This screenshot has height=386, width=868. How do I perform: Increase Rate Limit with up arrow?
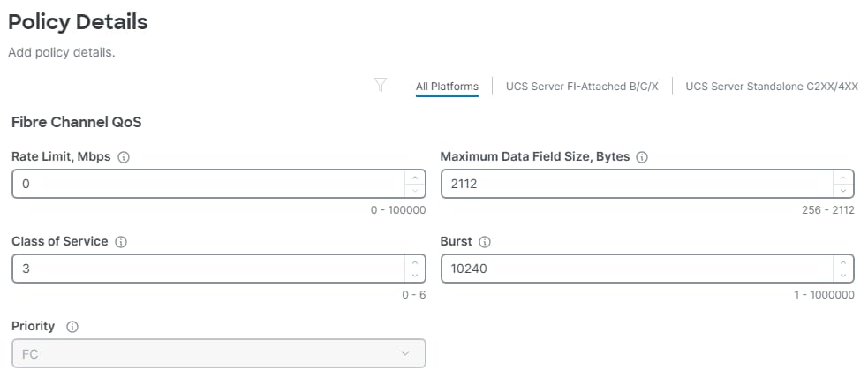pos(415,178)
